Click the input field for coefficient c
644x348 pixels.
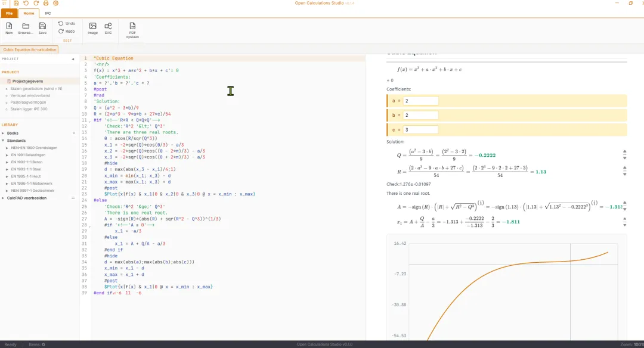tap(420, 130)
